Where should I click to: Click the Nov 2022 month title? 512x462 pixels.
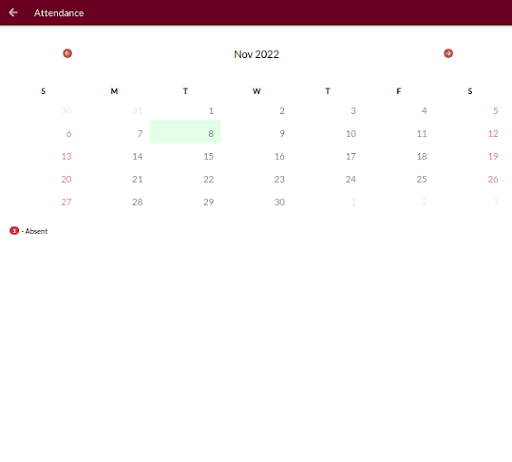tap(256, 54)
